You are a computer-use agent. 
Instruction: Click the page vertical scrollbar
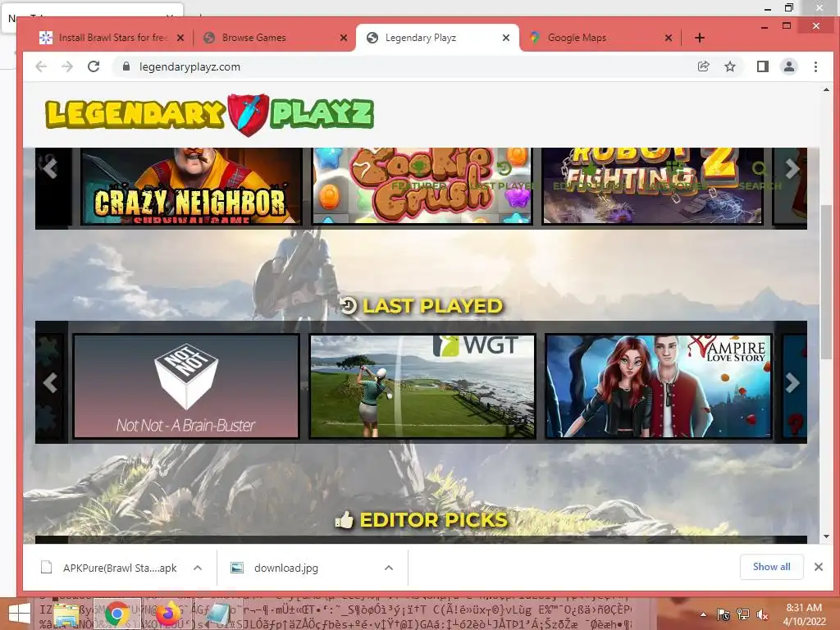tap(825, 283)
